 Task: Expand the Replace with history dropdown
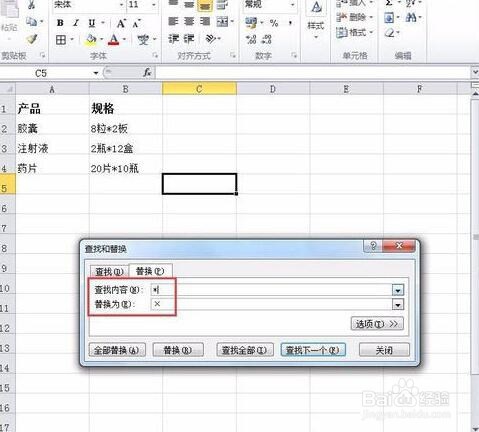[398, 304]
